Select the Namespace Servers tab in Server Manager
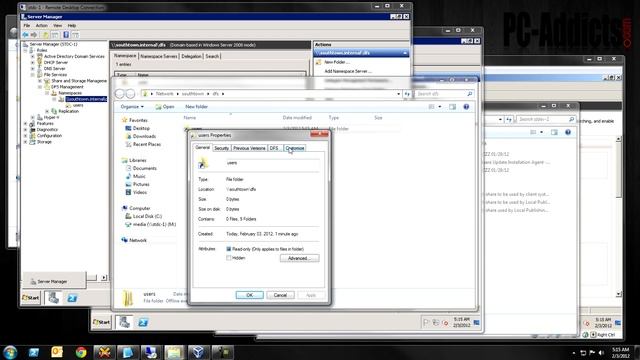 [x=159, y=56]
